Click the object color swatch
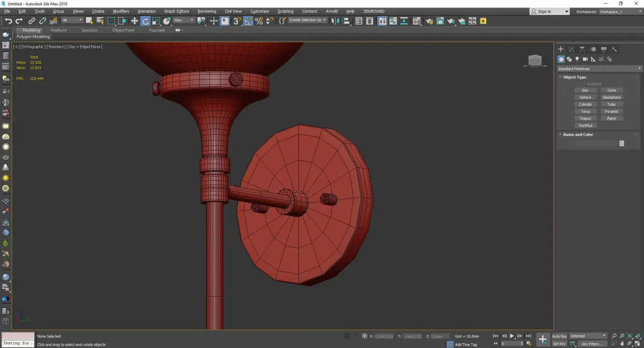Image resolution: width=644 pixels, height=348 pixels. point(621,143)
